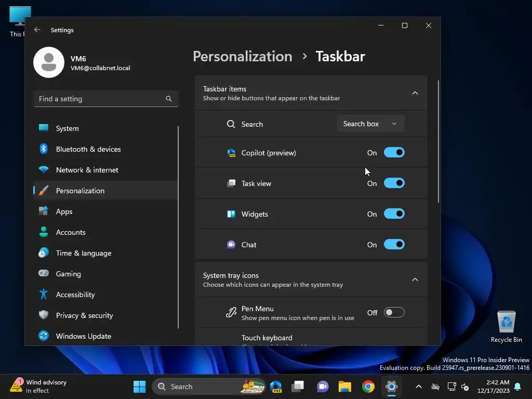Go back using the Settings back arrow
This screenshot has height=399, width=532.
click(x=37, y=30)
